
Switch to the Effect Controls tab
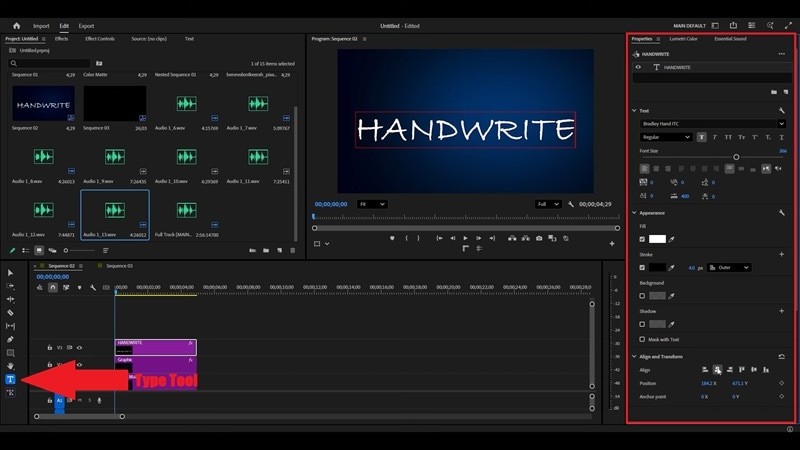tap(99, 39)
